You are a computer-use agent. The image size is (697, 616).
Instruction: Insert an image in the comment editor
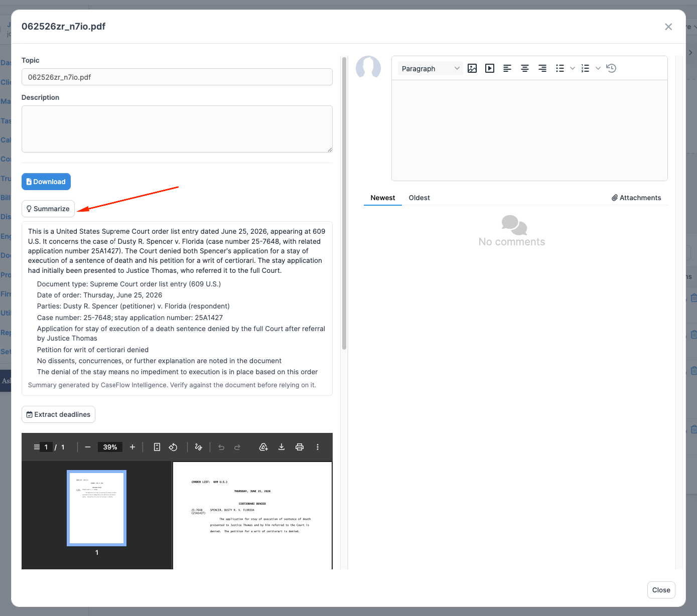click(x=472, y=68)
